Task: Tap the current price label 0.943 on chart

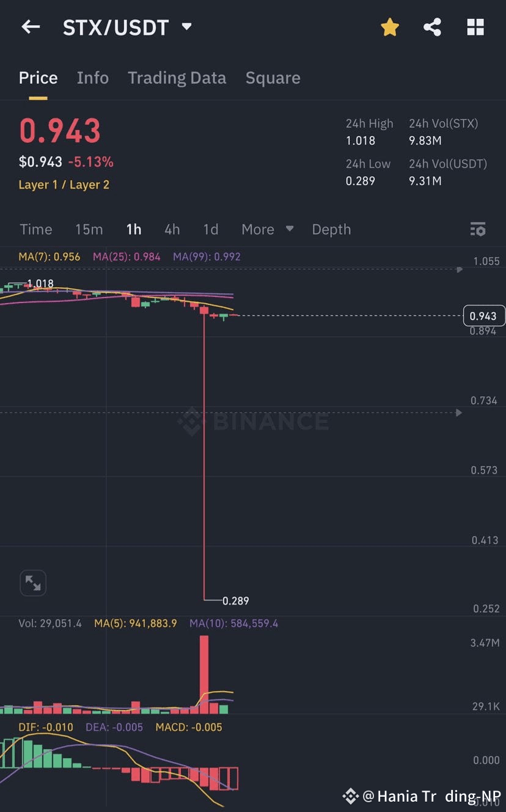Action: 484,316
